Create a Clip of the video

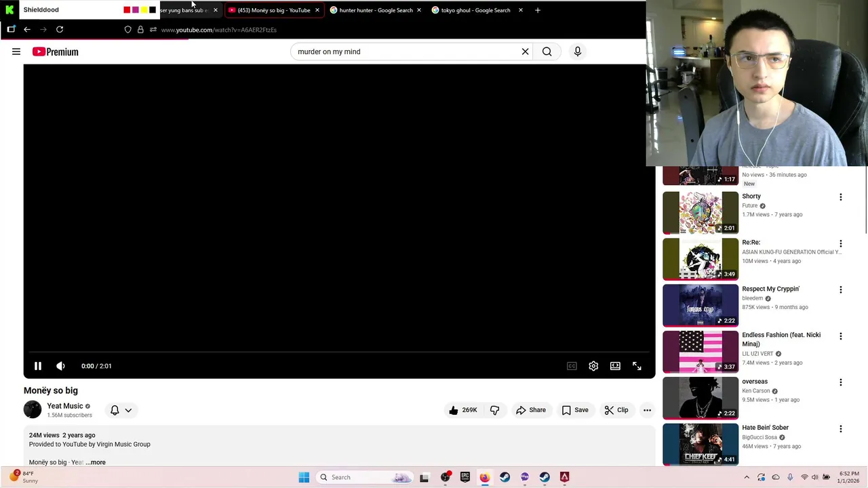[x=616, y=410]
